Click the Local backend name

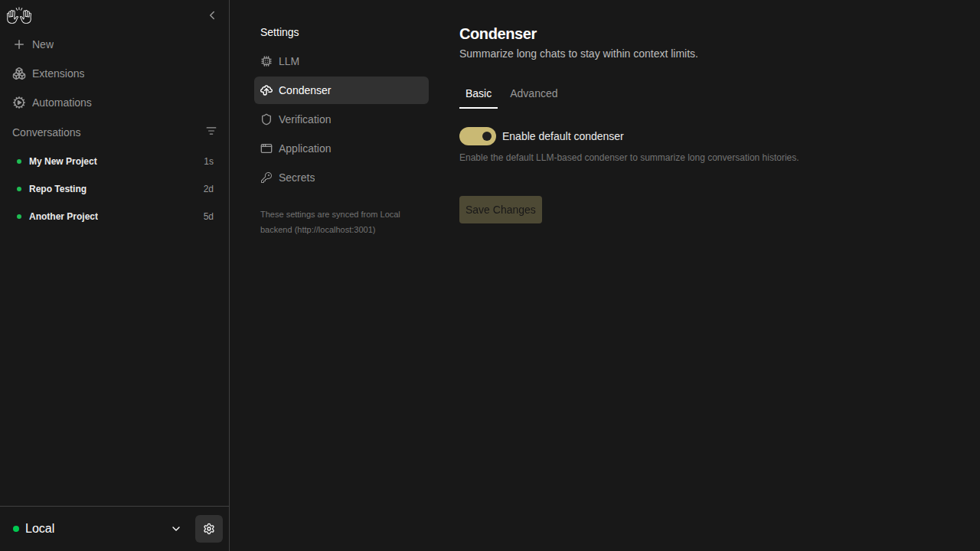(x=40, y=529)
